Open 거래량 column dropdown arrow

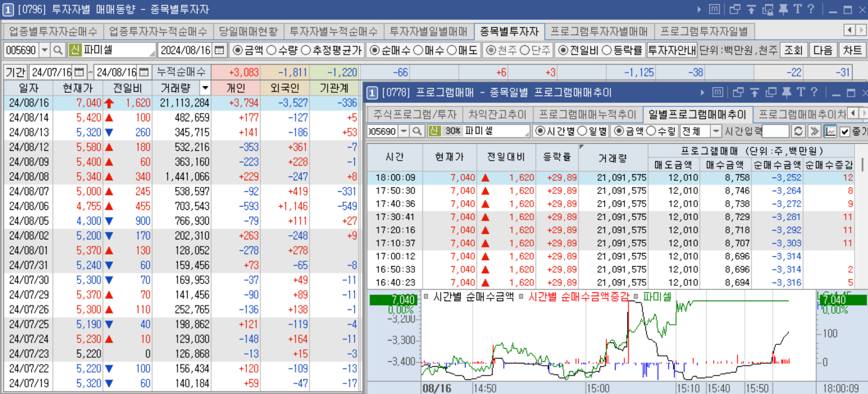click(x=205, y=88)
